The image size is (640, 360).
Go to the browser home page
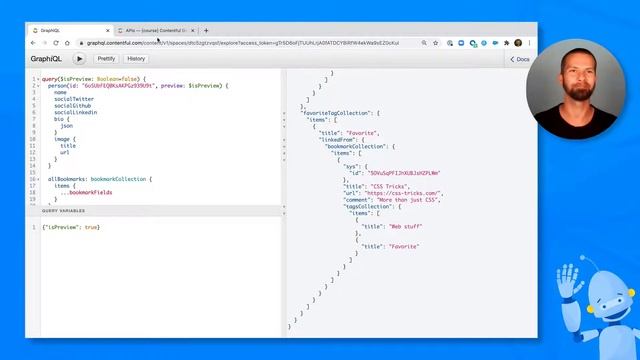click(67, 43)
